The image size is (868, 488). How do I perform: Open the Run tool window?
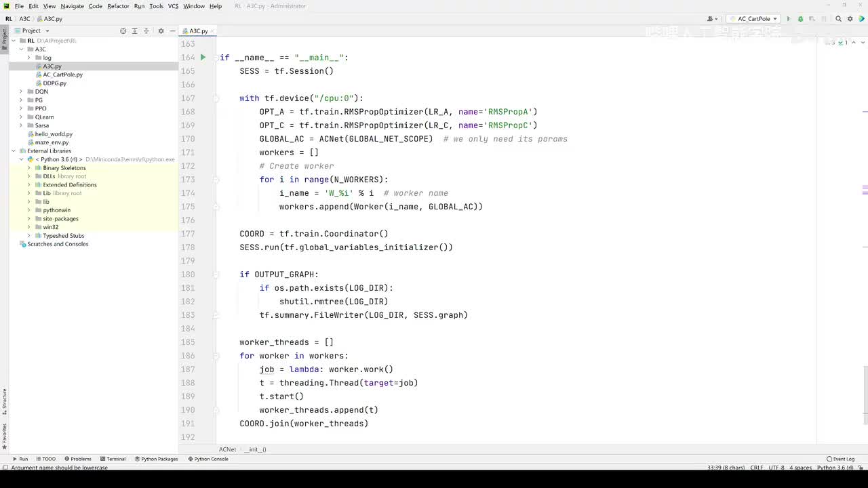point(20,459)
